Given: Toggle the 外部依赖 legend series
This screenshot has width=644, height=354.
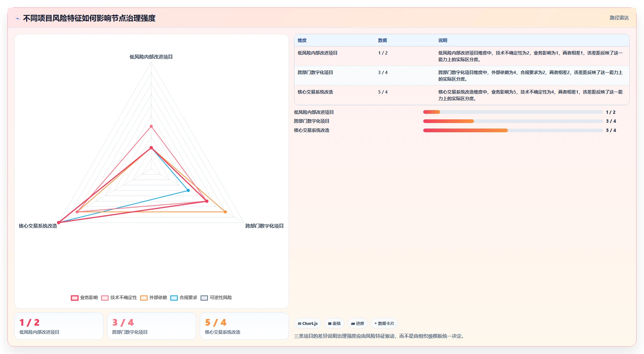Looking at the screenshot, I should [153, 298].
